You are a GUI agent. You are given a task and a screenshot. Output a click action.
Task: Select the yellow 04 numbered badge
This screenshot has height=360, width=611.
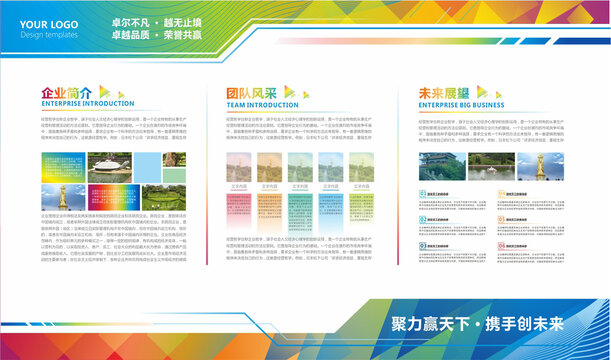coord(501,194)
